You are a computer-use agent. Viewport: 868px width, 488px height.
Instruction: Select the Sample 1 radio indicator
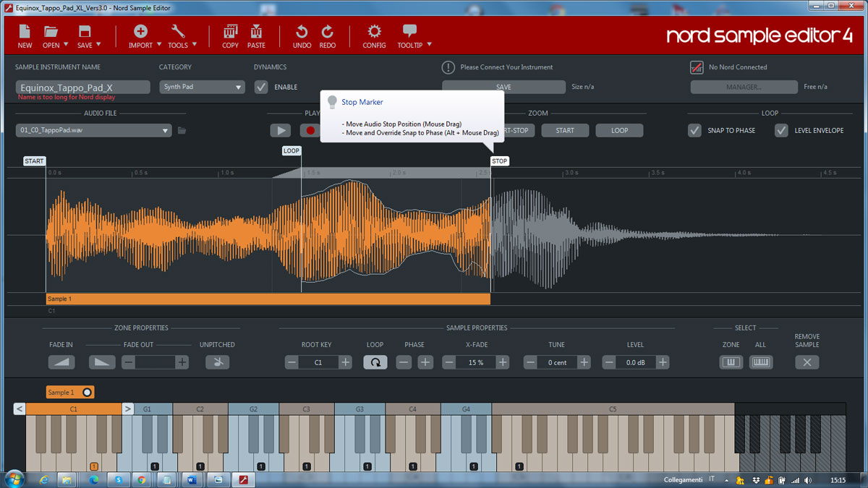pos(88,393)
